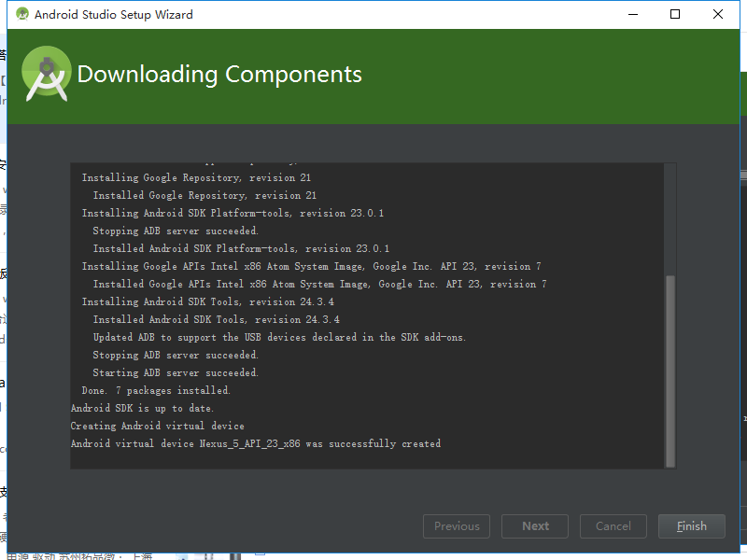
Task: Click the 'Android Studio Setup Wizard' window title
Action: [113, 15]
